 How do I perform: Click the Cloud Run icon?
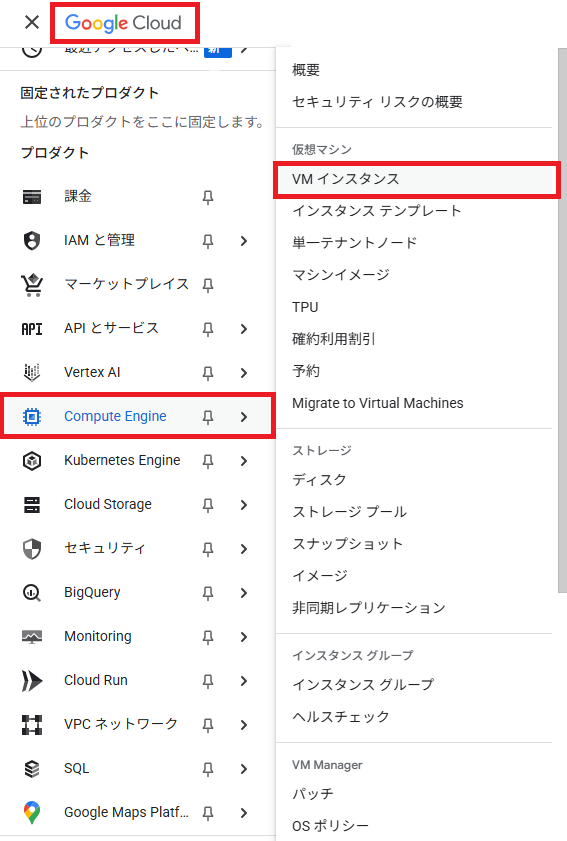(32, 681)
